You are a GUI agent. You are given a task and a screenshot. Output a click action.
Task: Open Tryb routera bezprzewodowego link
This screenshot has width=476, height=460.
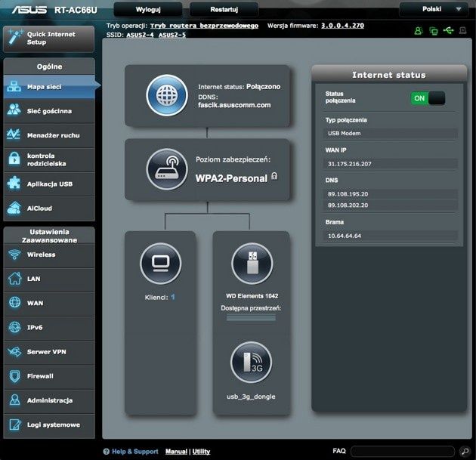pyautogui.click(x=204, y=26)
